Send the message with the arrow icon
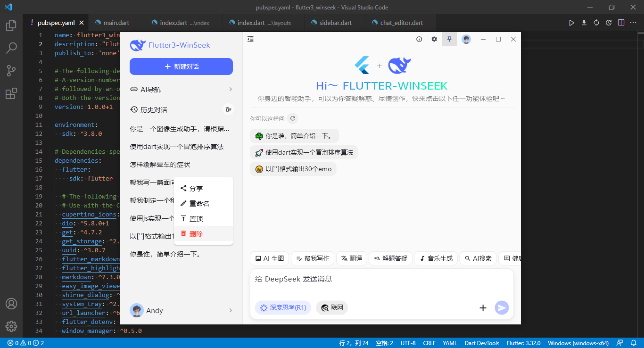644x348 pixels. 502,307
